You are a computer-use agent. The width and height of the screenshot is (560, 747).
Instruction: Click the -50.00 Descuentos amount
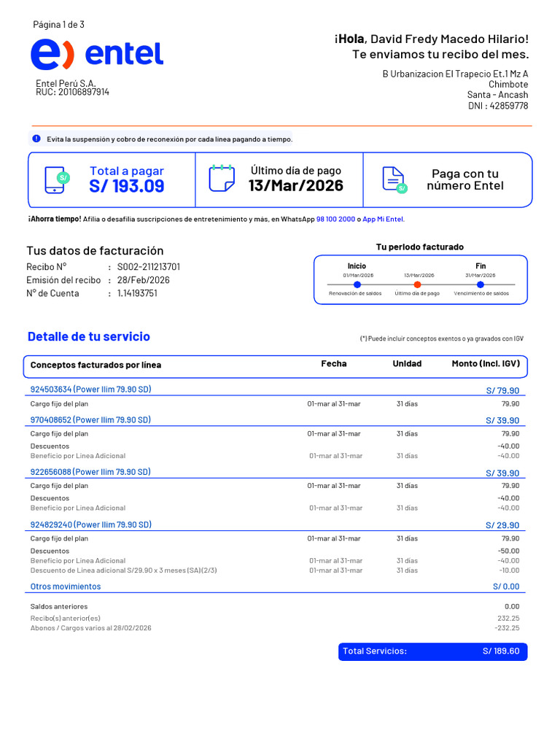click(x=508, y=551)
